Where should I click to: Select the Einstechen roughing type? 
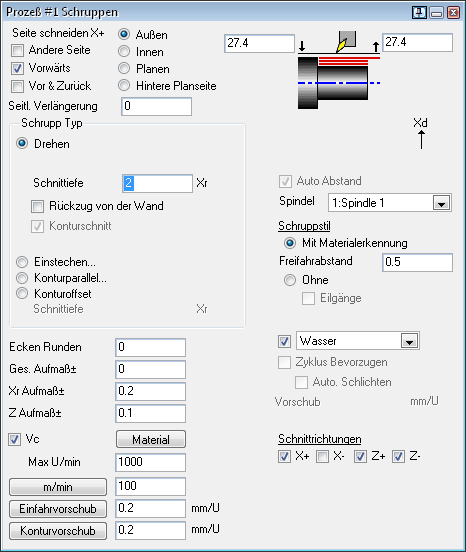click(22, 262)
